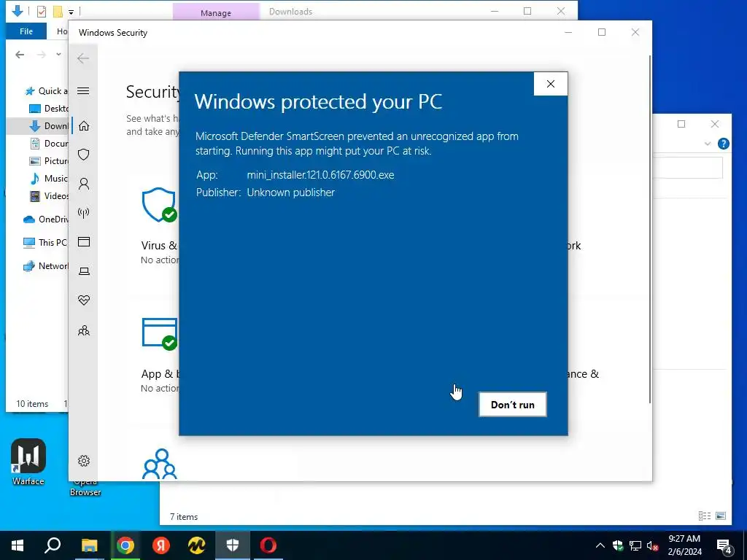
Task: Open Google Chrome from the taskbar
Action: click(125, 545)
